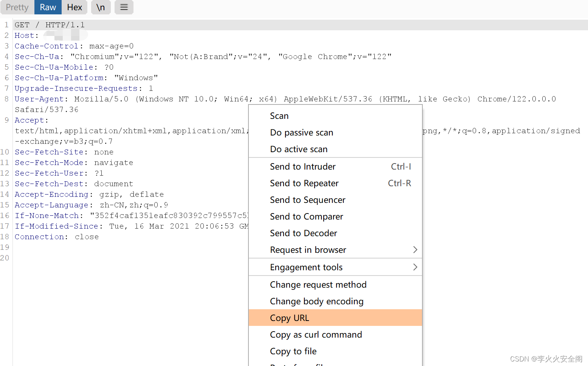
Task: Select Do active scan
Action: 335,149
